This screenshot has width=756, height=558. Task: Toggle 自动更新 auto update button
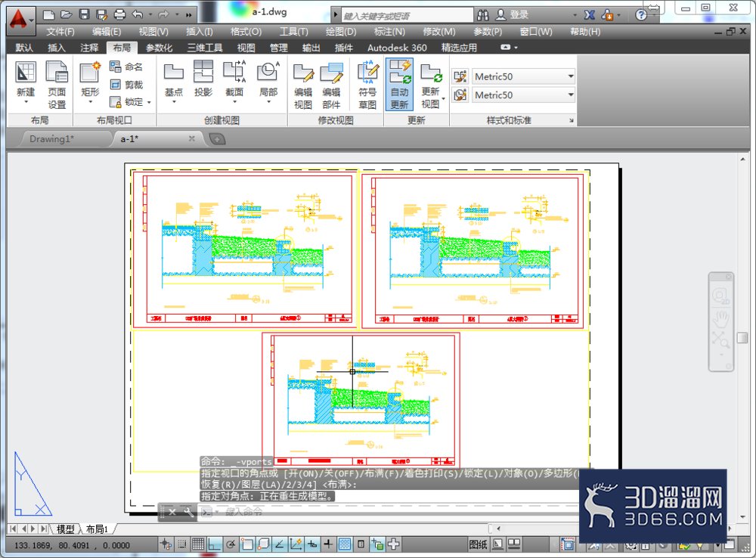pos(399,85)
